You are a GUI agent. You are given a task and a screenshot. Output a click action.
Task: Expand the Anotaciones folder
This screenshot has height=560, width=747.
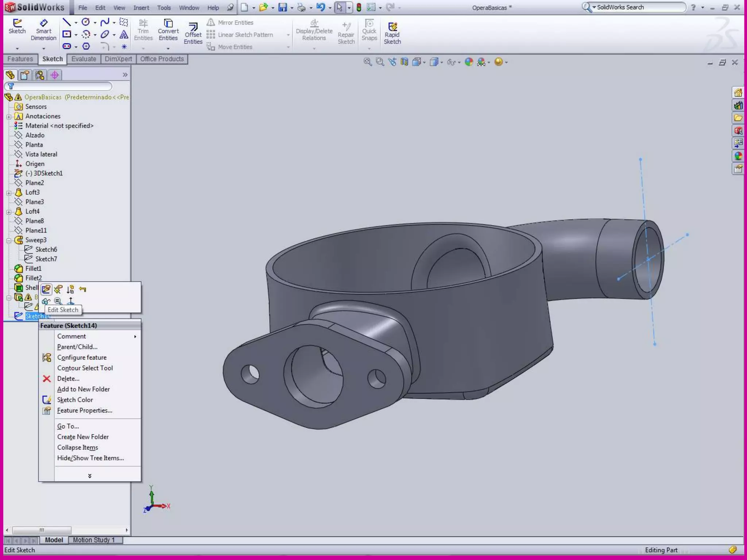click(9, 117)
